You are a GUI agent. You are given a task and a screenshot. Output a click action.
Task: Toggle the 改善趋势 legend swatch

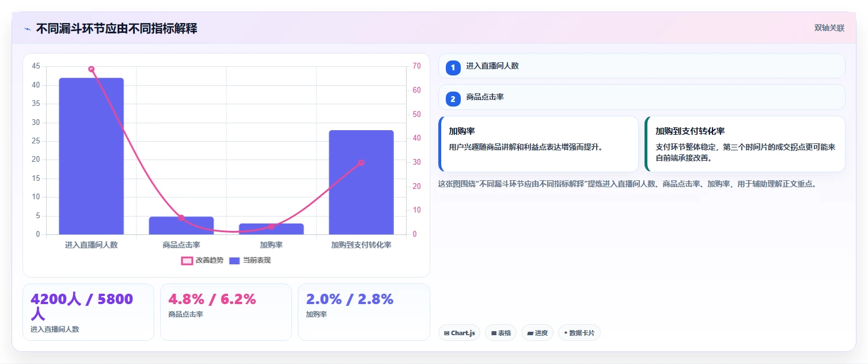(187, 261)
